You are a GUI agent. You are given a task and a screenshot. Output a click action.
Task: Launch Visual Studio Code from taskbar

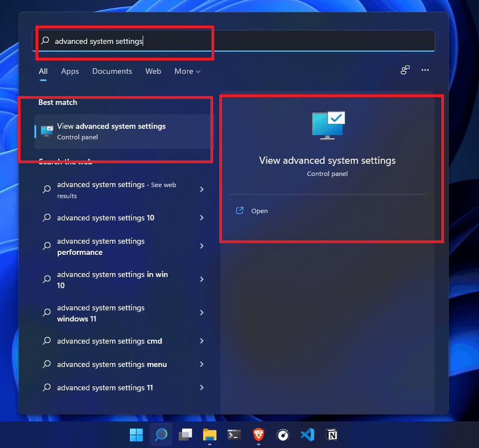[307, 435]
